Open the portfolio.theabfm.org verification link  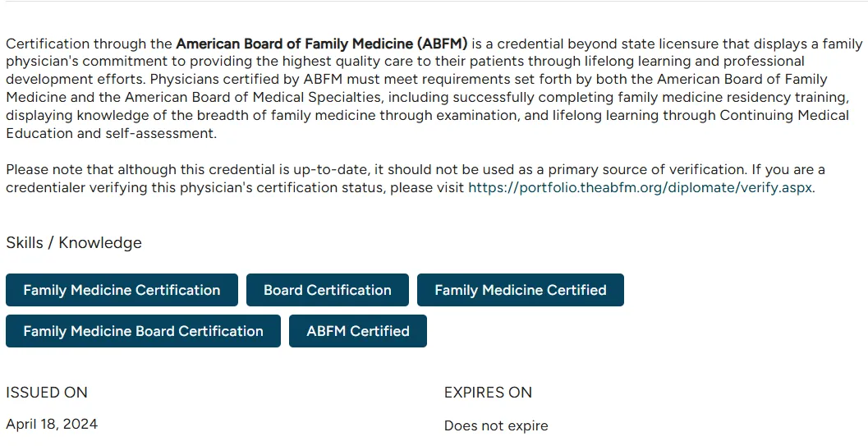(x=640, y=187)
